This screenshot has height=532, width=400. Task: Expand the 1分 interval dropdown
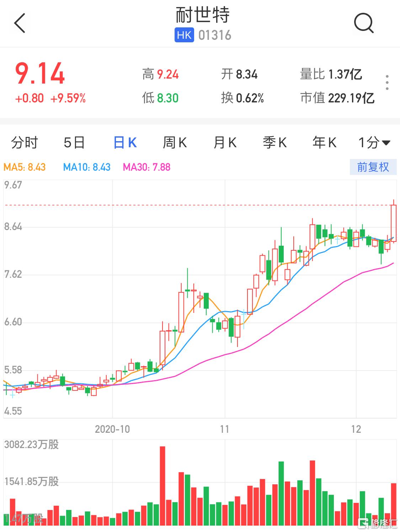tap(374, 143)
